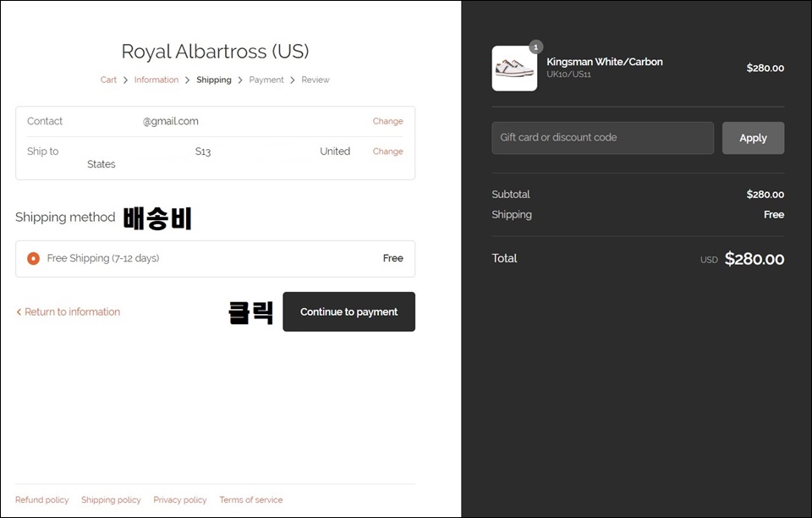The width and height of the screenshot is (812, 518).
Task: Change the Ship to address
Action: tap(388, 152)
